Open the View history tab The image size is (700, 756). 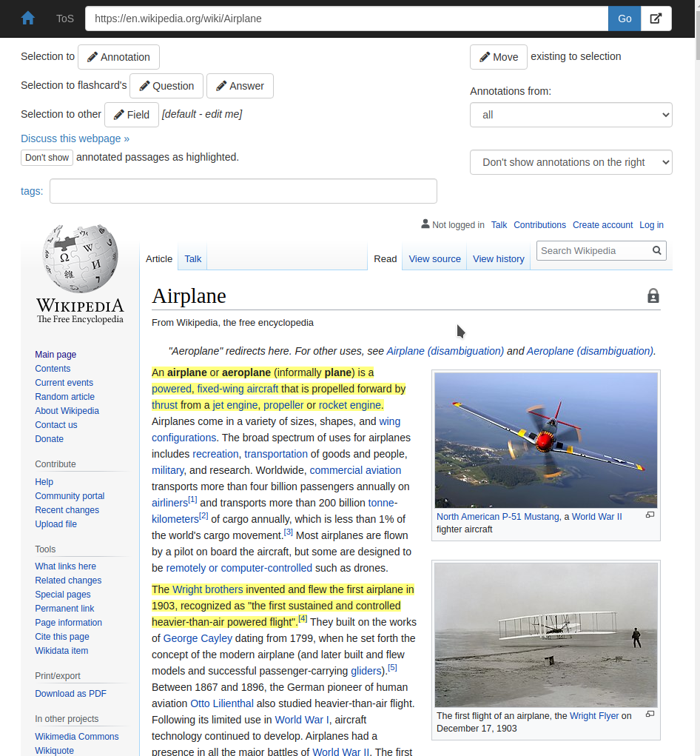click(x=498, y=259)
